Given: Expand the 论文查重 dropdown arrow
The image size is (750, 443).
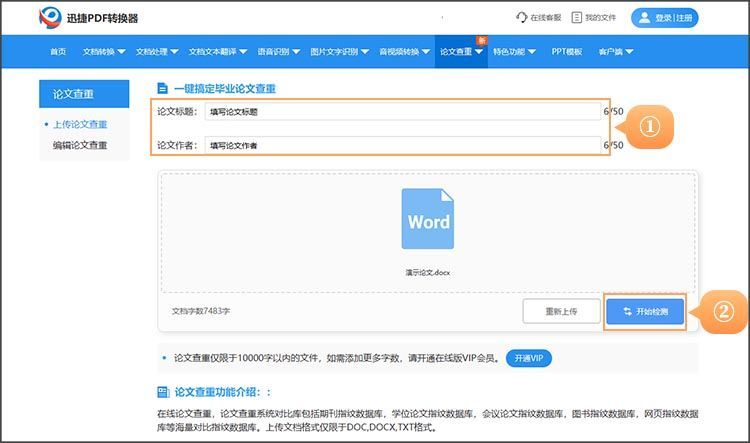Looking at the screenshot, I should point(478,52).
